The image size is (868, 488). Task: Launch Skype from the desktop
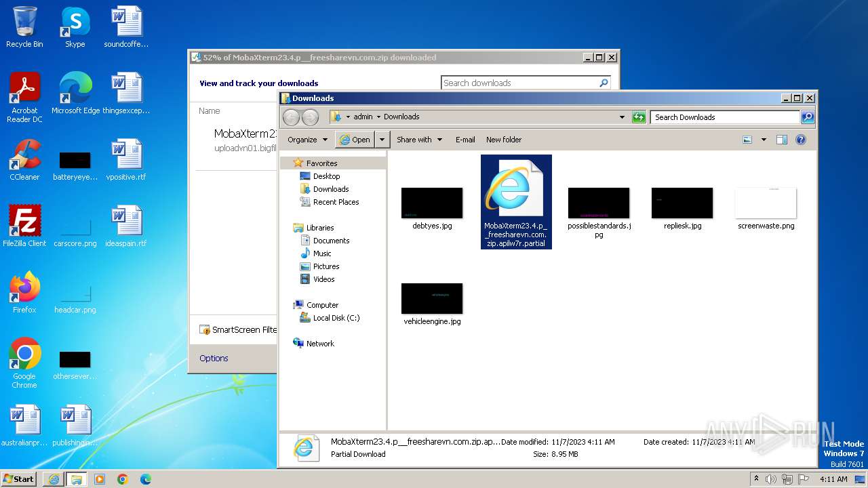[75, 27]
